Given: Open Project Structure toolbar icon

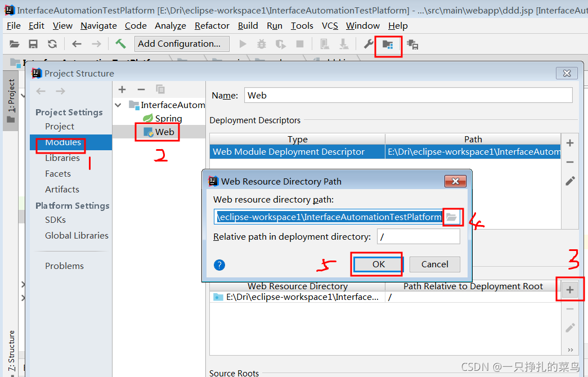Looking at the screenshot, I should 388,44.
